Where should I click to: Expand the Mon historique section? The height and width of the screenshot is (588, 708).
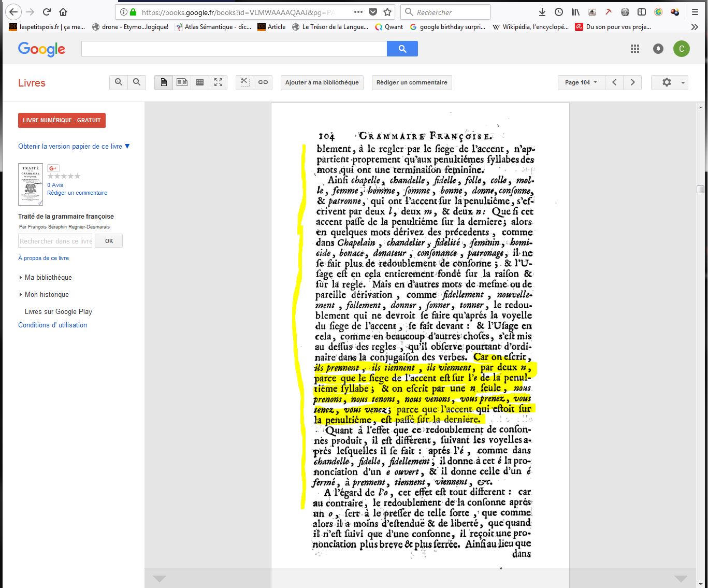(47, 295)
